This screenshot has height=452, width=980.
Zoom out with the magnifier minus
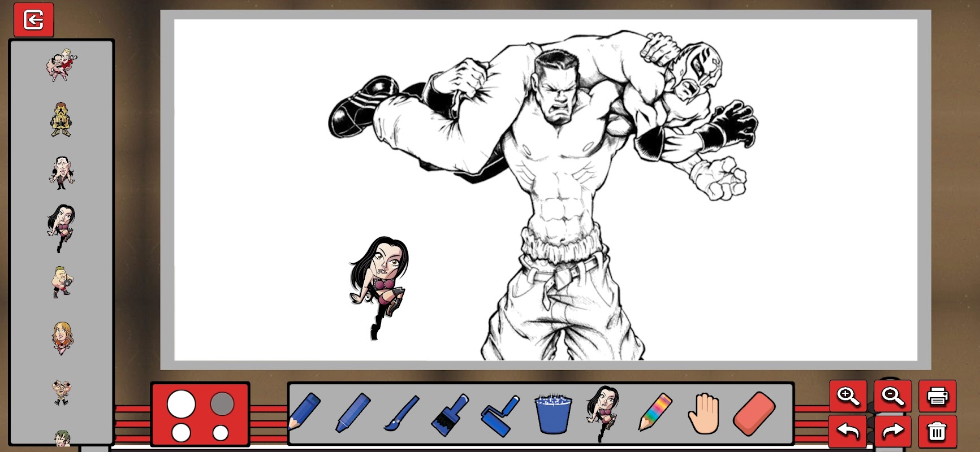(893, 396)
